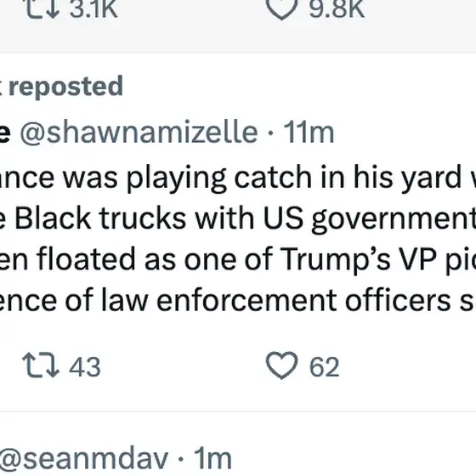Click the bold display name before @shawnamizelle
476x476 pixels.
pyautogui.click(x=5, y=133)
